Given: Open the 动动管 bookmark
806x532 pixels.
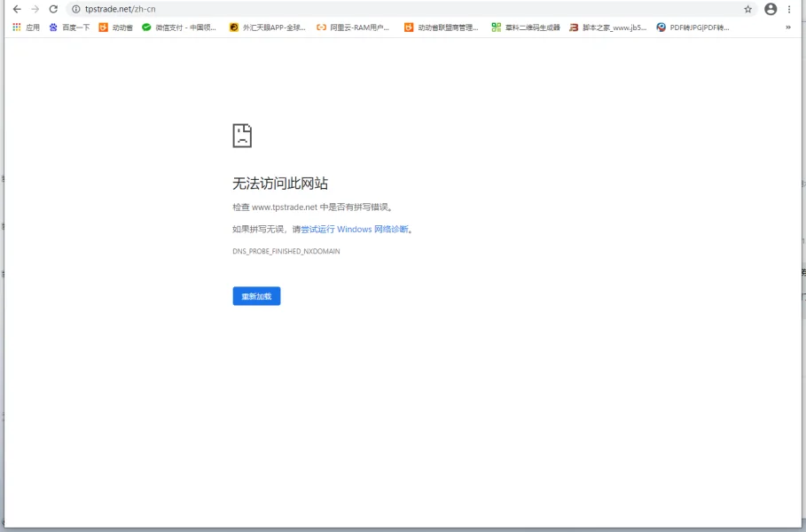Looking at the screenshot, I should (x=115, y=27).
